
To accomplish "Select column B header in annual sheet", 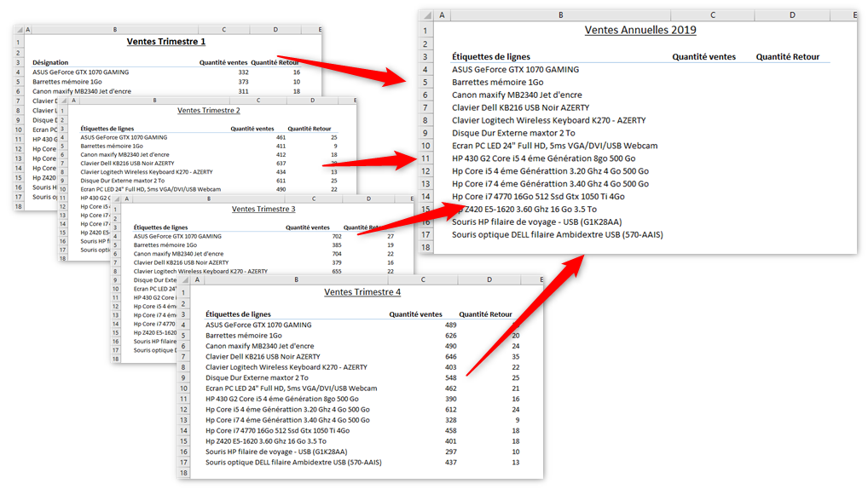I will [x=561, y=15].
